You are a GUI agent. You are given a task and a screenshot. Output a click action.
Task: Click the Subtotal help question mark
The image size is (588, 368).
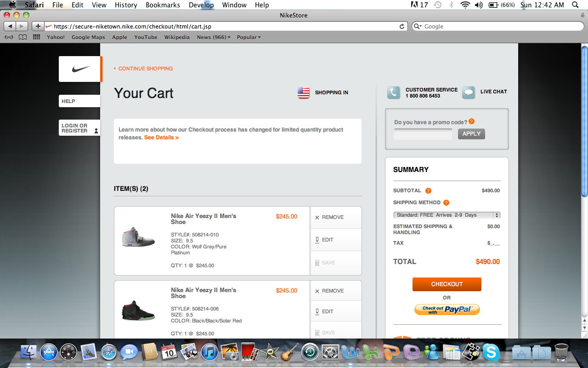tap(428, 190)
